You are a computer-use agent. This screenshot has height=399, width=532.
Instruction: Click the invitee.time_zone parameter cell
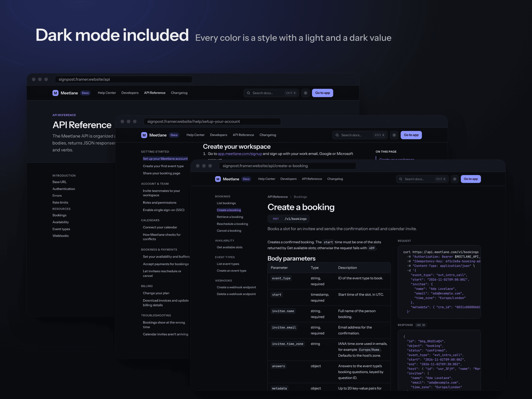pos(288,344)
